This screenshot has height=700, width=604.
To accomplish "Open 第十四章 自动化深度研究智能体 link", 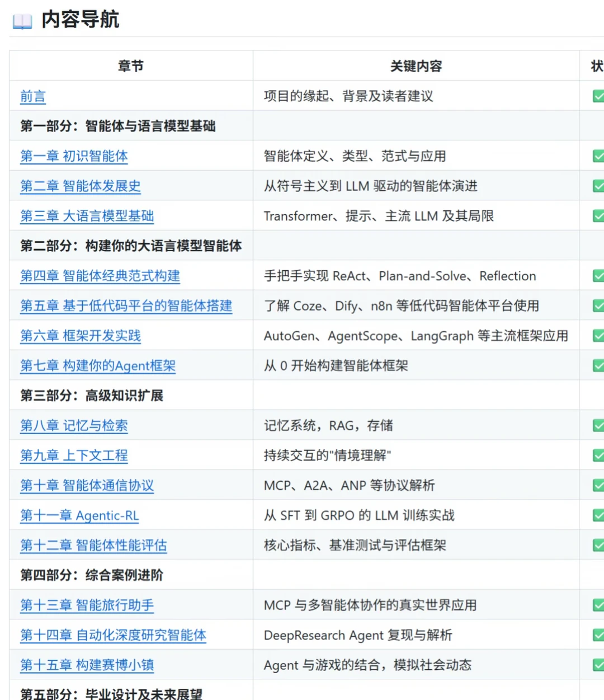I will pyautogui.click(x=114, y=635).
